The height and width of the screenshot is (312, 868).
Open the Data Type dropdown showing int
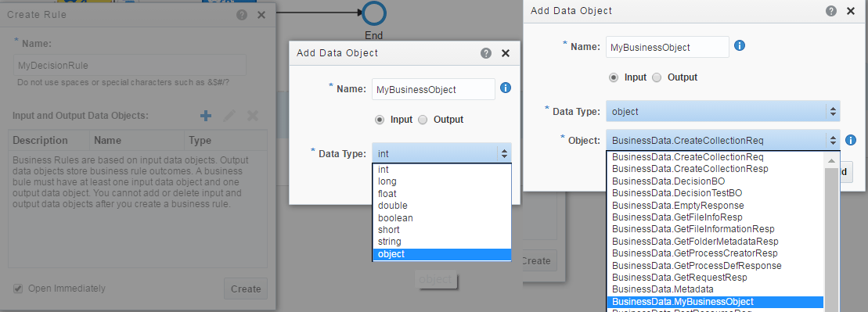[441, 153]
